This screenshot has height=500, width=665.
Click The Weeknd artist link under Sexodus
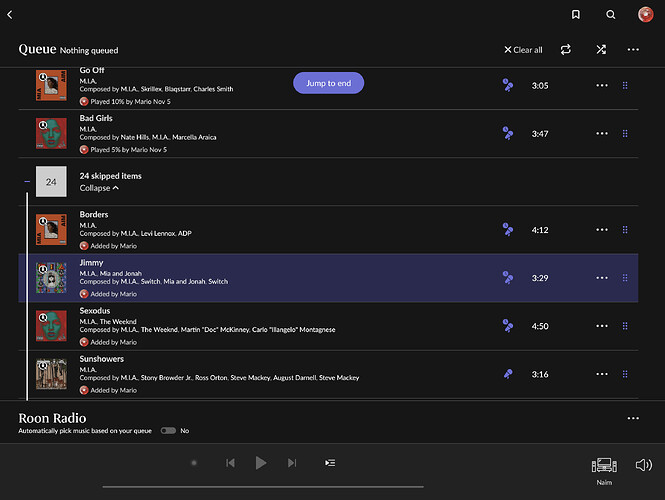tap(118, 321)
